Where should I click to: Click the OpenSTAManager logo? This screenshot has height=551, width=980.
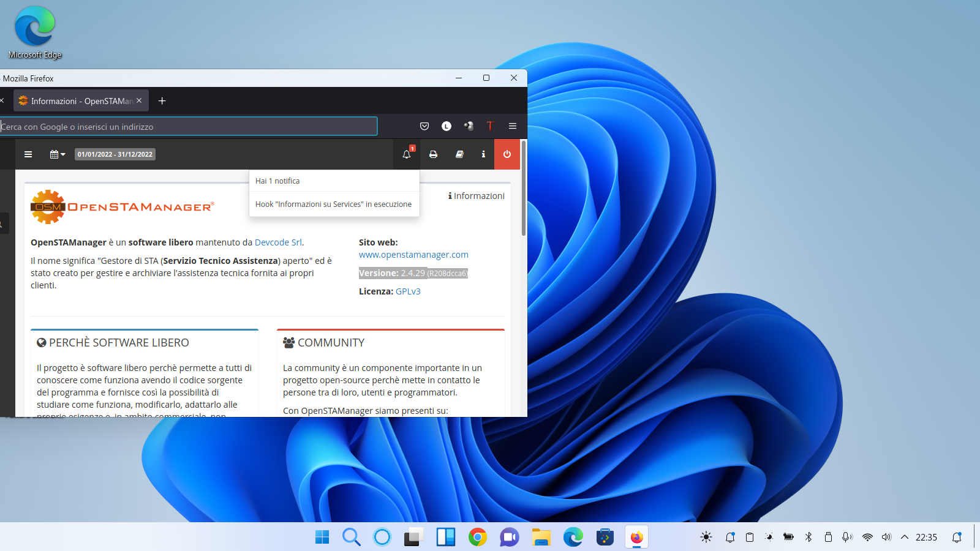pyautogui.click(x=123, y=207)
